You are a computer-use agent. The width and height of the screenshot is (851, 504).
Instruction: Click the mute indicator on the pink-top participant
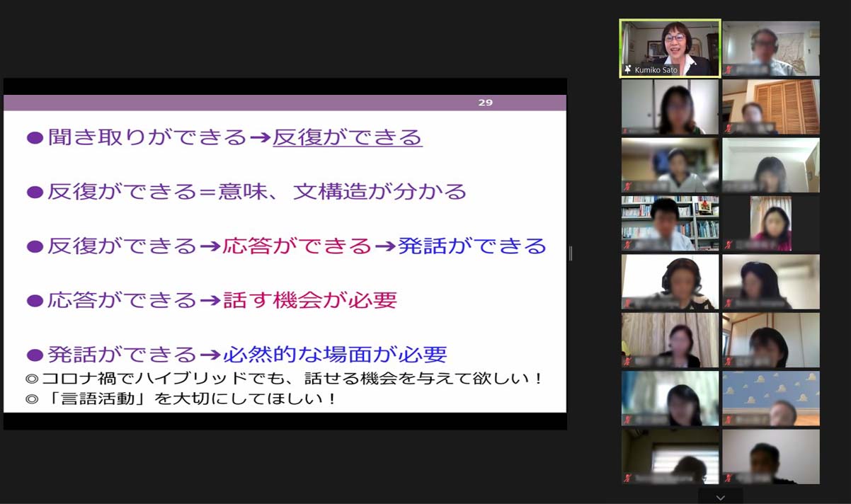click(728, 243)
